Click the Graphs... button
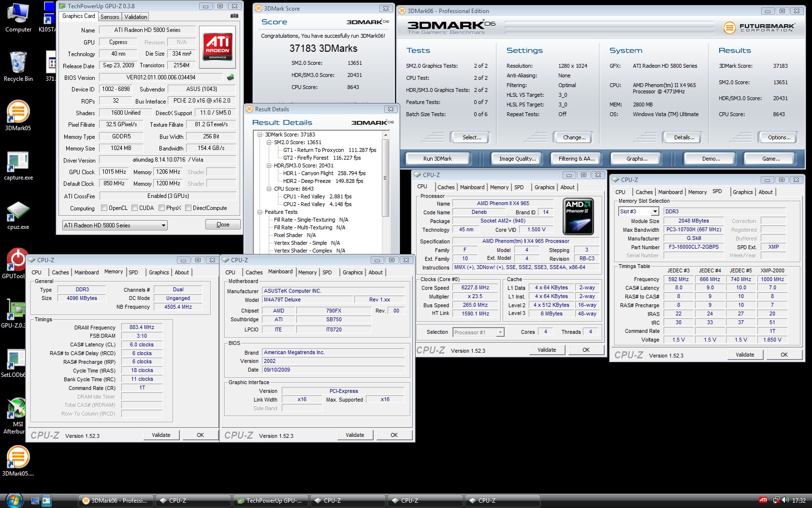The image size is (812, 508). (637, 158)
